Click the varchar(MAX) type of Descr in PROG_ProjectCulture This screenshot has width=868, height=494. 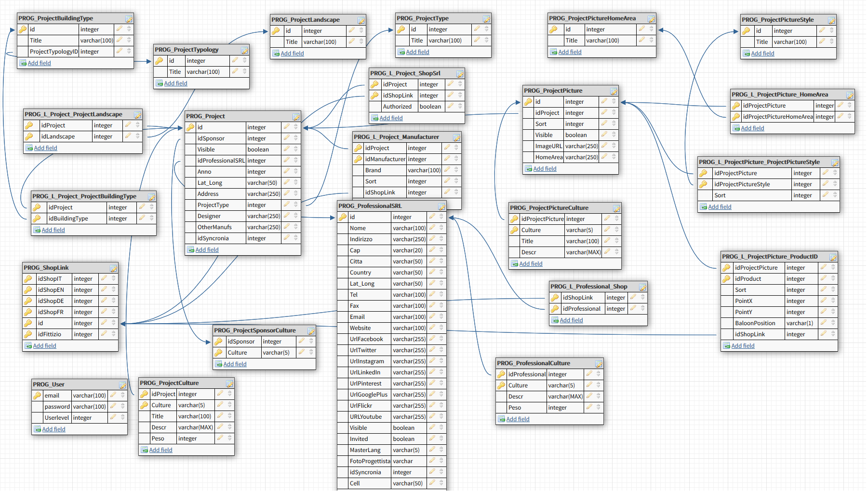[195, 427]
